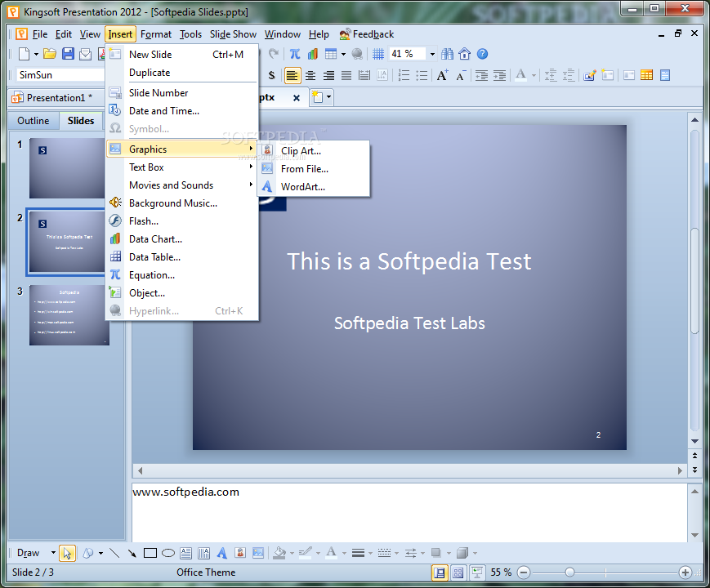Insert horizontal text box from Draw toolbar
This screenshot has height=588, width=710.
185,553
